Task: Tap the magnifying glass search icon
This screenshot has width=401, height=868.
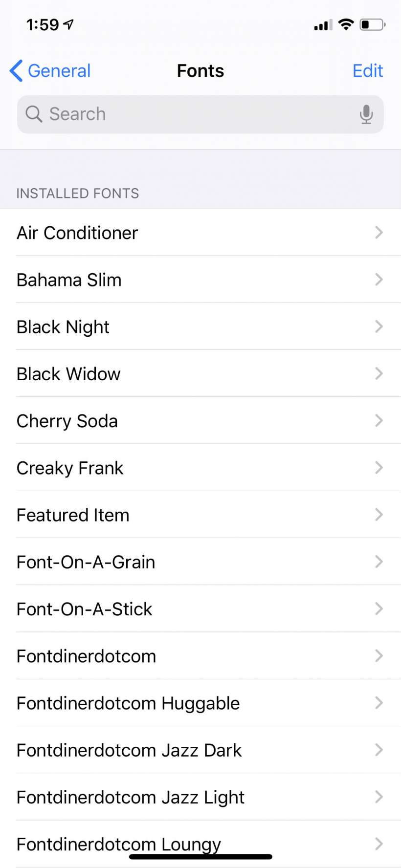Action: [34, 114]
